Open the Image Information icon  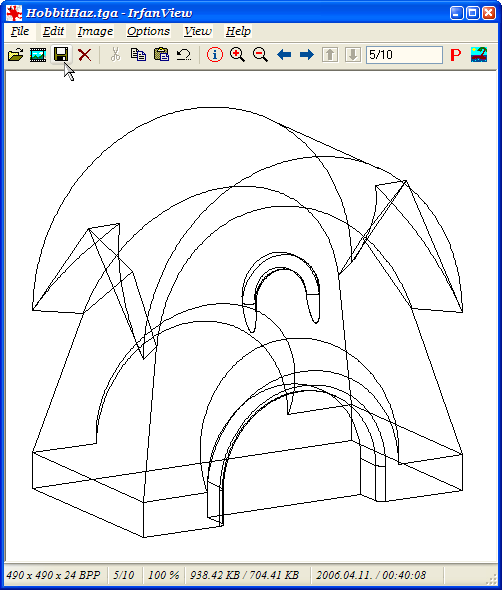point(215,55)
